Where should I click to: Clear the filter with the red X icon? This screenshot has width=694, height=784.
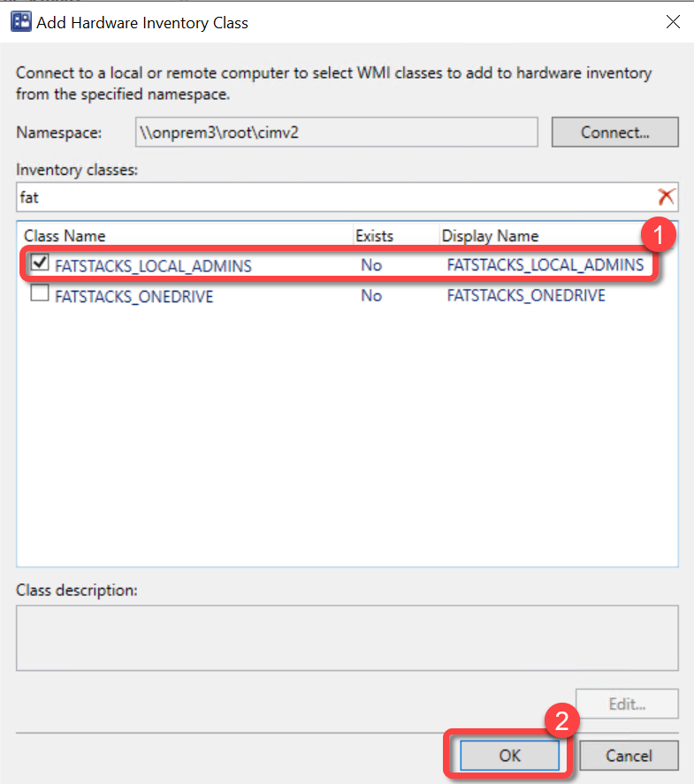(x=667, y=197)
